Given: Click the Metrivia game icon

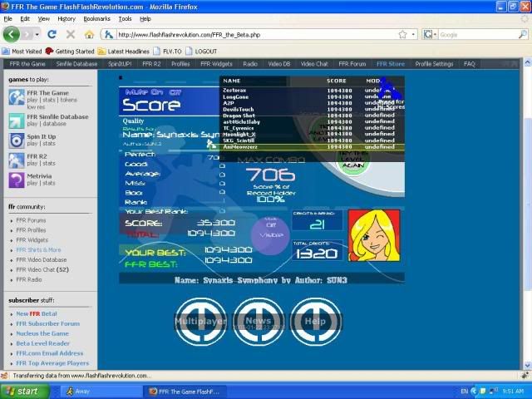Looking at the screenshot, I should click(17, 180).
